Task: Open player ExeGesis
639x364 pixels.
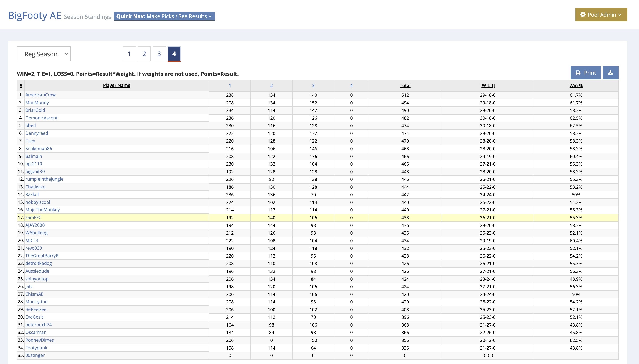Action: (x=34, y=317)
